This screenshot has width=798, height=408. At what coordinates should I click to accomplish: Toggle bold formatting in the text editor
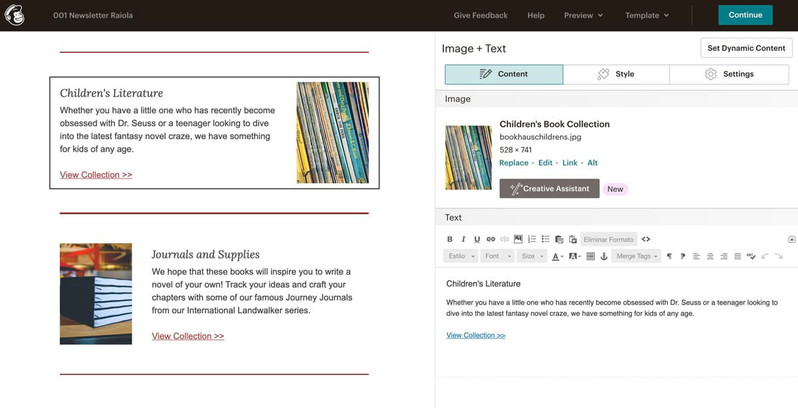pyautogui.click(x=450, y=239)
